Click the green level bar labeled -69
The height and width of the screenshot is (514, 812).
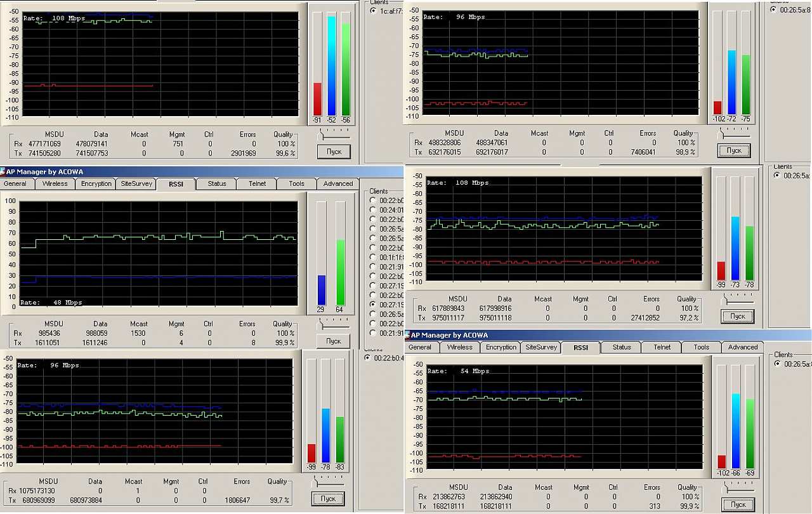[x=750, y=435]
